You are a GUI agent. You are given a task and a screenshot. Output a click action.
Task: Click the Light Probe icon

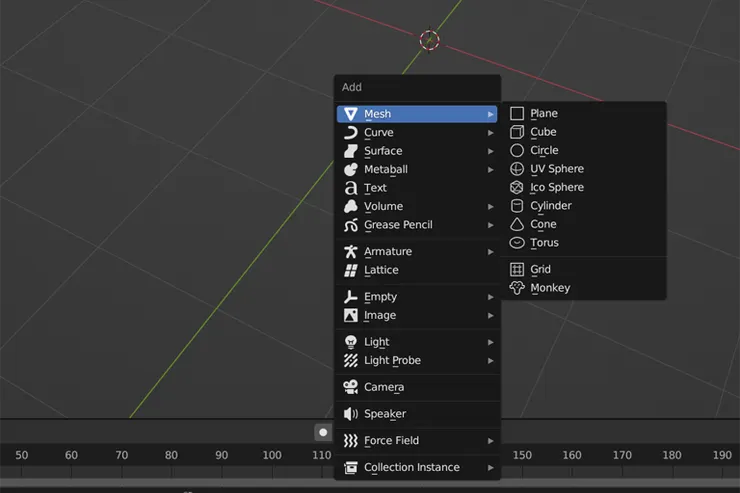point(351,360)
